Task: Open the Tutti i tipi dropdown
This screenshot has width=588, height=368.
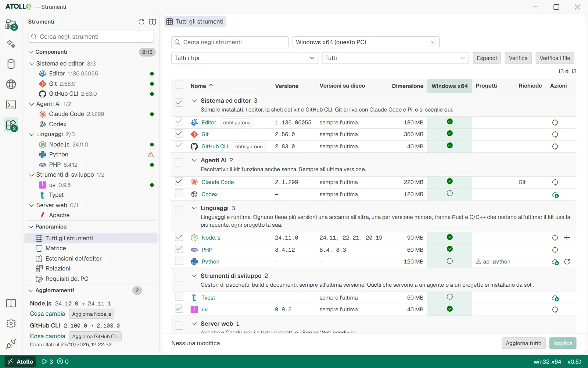Action: 244,58
